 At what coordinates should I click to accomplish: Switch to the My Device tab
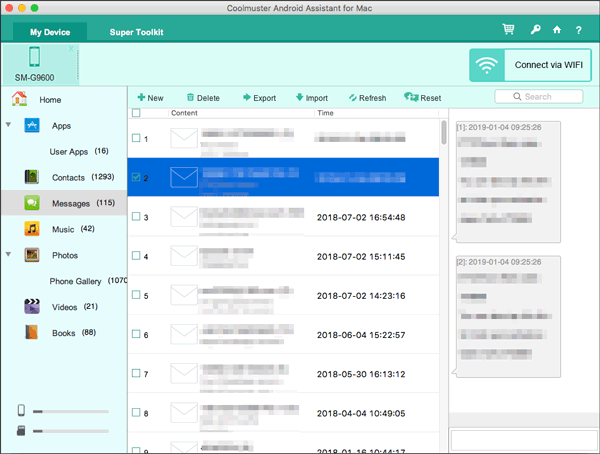click(50, 32)
